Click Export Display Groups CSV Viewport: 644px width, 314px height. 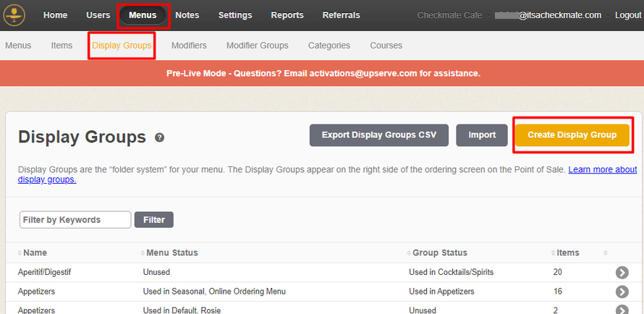[x=379, y=135]
